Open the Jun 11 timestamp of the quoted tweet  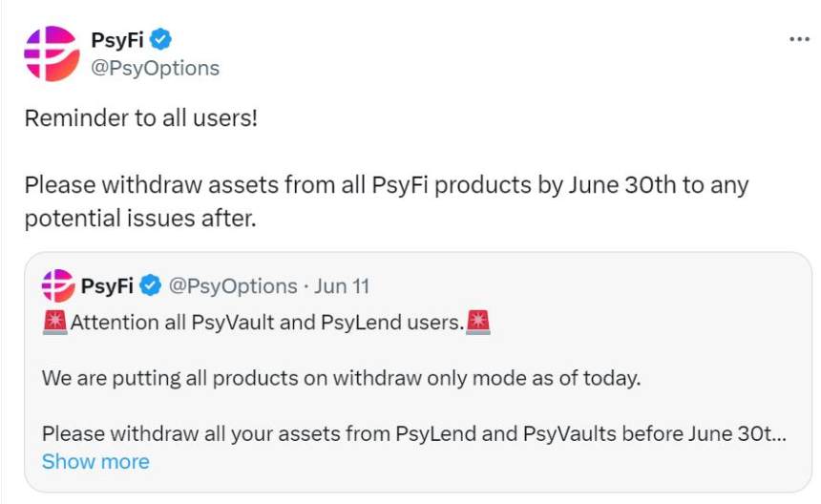[342, 285]
